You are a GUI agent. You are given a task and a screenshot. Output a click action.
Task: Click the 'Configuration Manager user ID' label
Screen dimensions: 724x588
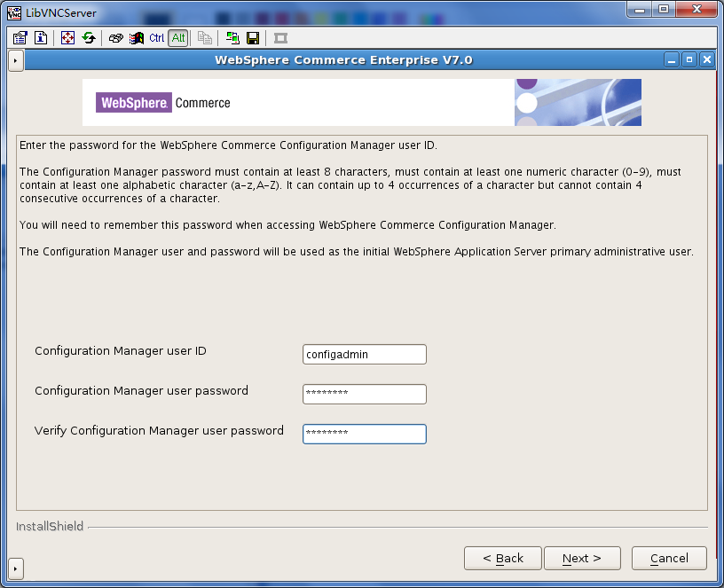[x=121, y=351]
